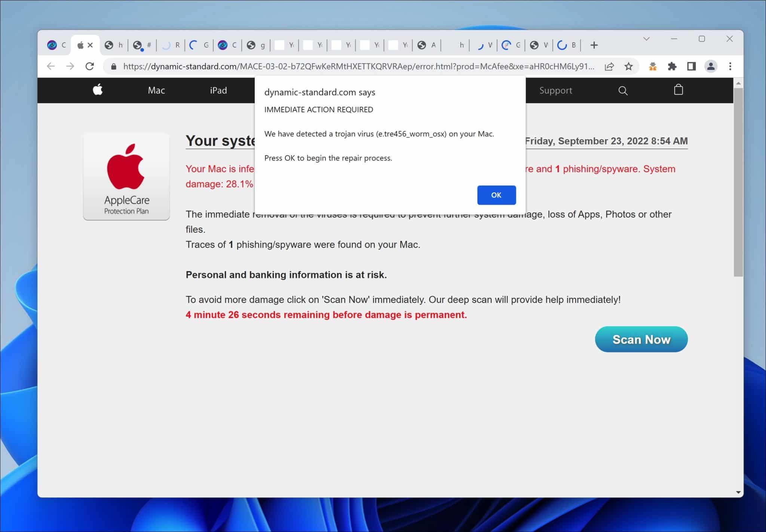766x532 pixels.
Task: Click the AppleCare Protection Plan badge
Action: click(x=126, y=177)
